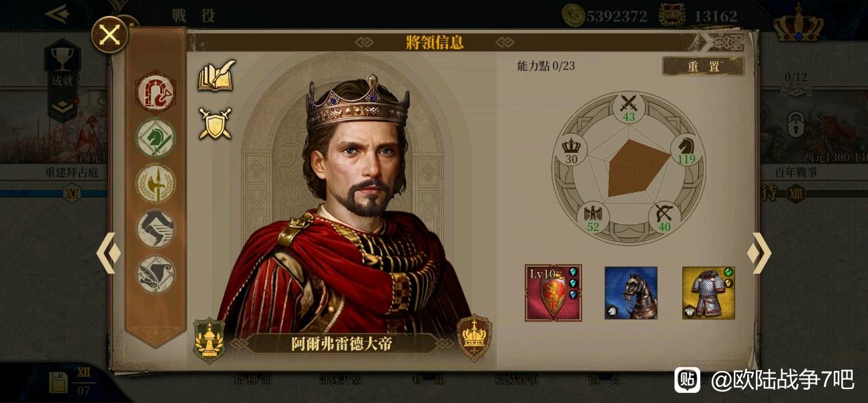The height and width of the screenshot is (403, 868).
Task: Select the gray winged skill medallion at bottom
Action: (156, 274)
